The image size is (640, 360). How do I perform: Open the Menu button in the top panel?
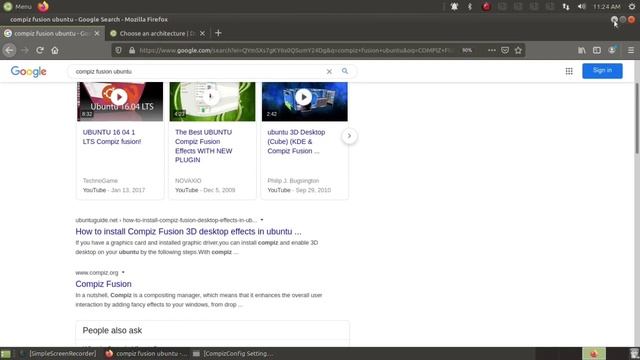pyautogui.click(x=17, y=7)
